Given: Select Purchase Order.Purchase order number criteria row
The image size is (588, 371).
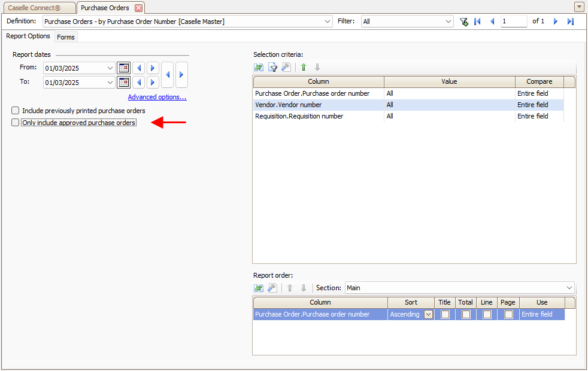Looking at the screenshot, I should (408, 93).
